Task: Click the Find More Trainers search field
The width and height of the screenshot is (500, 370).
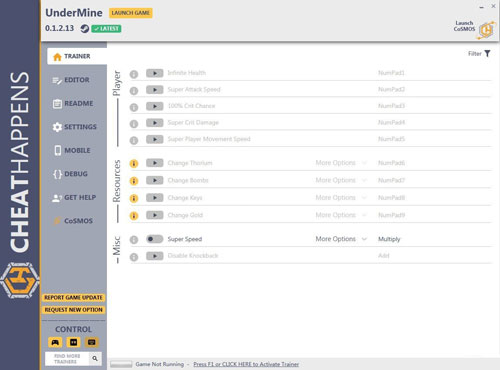Action: (68, 359)
